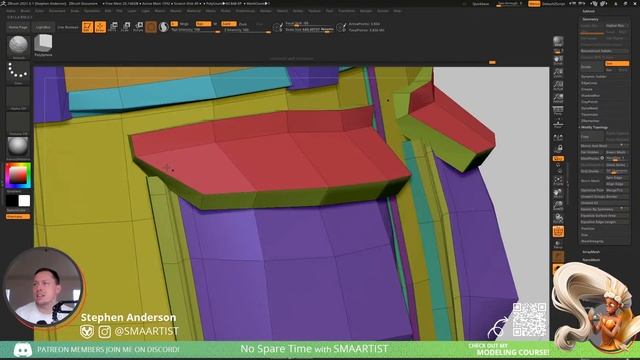Toggle the Floor grid
Viewport: 640px width, 360px height.
pyautogui.click(x=558, y=124)
